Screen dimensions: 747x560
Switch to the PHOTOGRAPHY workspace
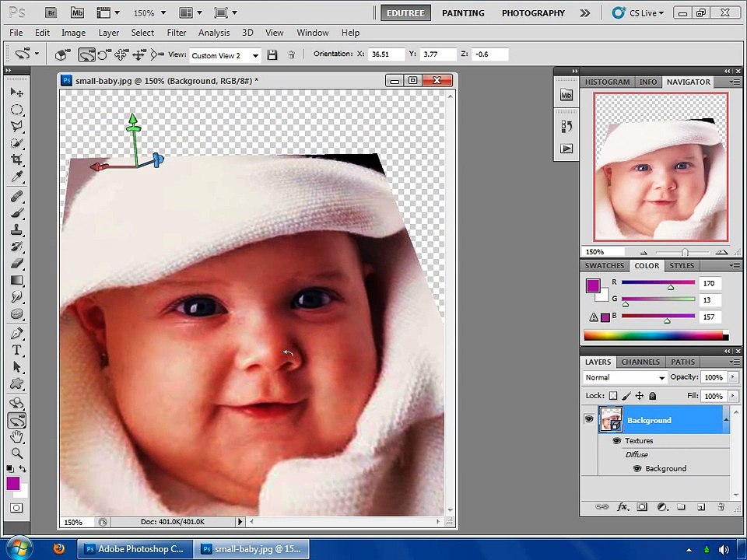(x=533, y=13)
